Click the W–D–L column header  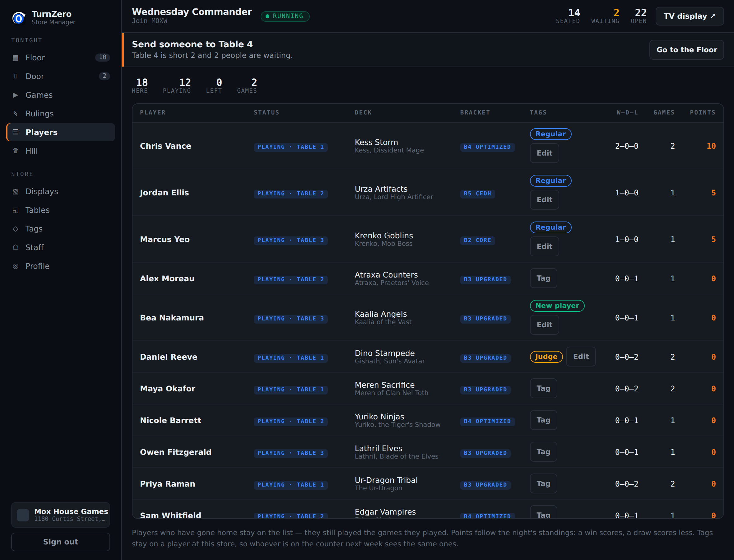pyautogui.click(x=627, y=113)
